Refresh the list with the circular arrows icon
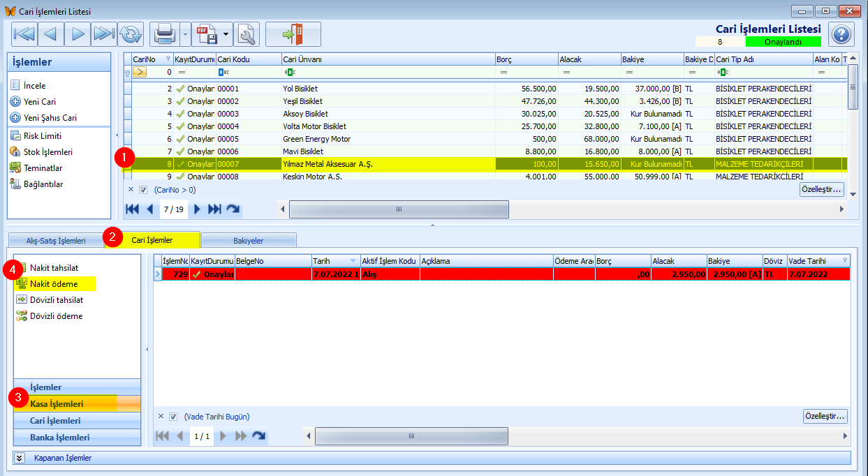Image resolution: width=868 pixels, height=476 pixels. (x=130, y=34)
